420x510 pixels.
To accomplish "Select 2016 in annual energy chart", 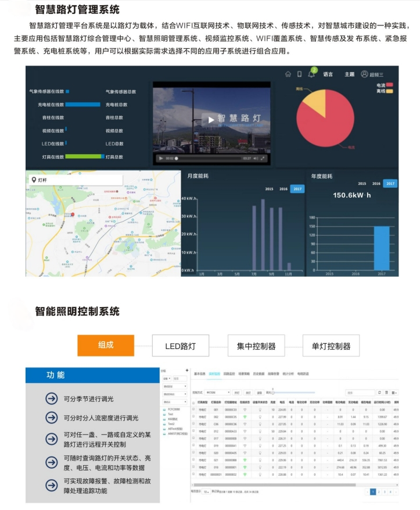I will (376, 184).
